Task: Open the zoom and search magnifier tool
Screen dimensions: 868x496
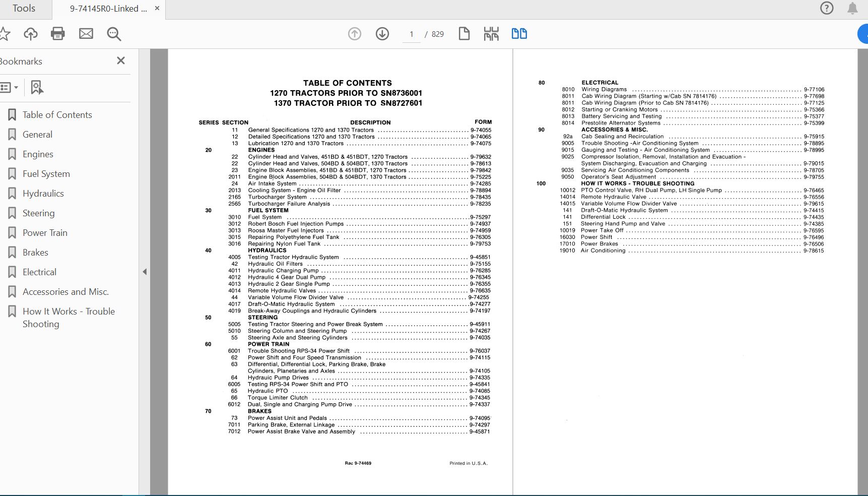Action: (113, 34)
